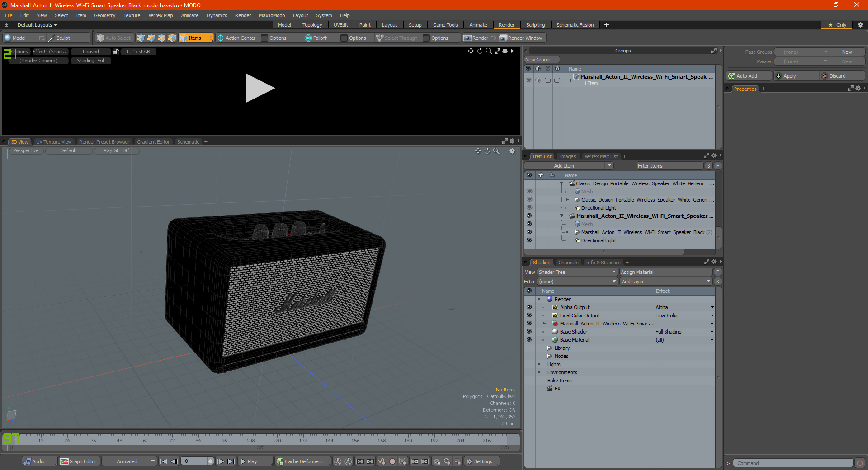Step to next frame
Viewport: 868px width, 470px height.
(x=220, y=461)
